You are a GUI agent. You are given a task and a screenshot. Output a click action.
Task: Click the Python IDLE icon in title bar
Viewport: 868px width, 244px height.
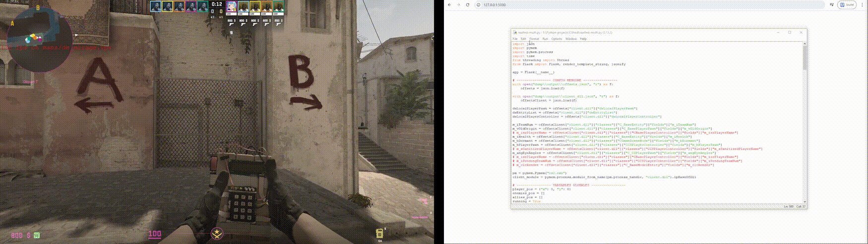coord(515,33)
